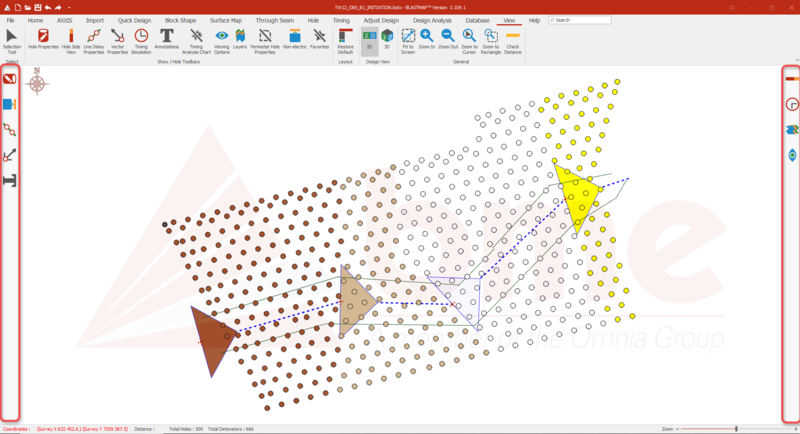Click the Timing Simulation clock icon
Image resolution: width=800 pixels, height=434 pixels.
[141, 39]
